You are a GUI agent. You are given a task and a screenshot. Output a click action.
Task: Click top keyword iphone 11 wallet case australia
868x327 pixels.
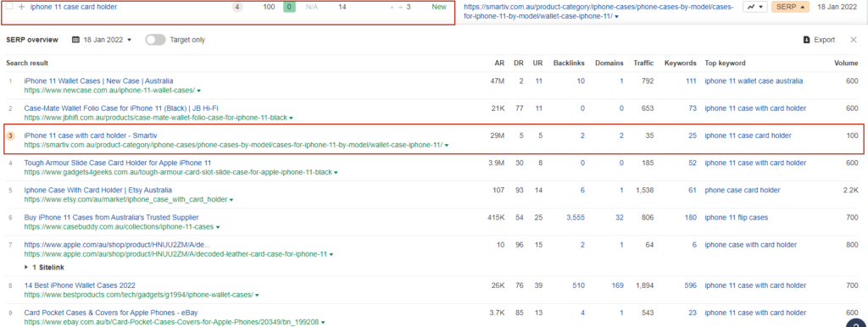click(x=754, y=80)
